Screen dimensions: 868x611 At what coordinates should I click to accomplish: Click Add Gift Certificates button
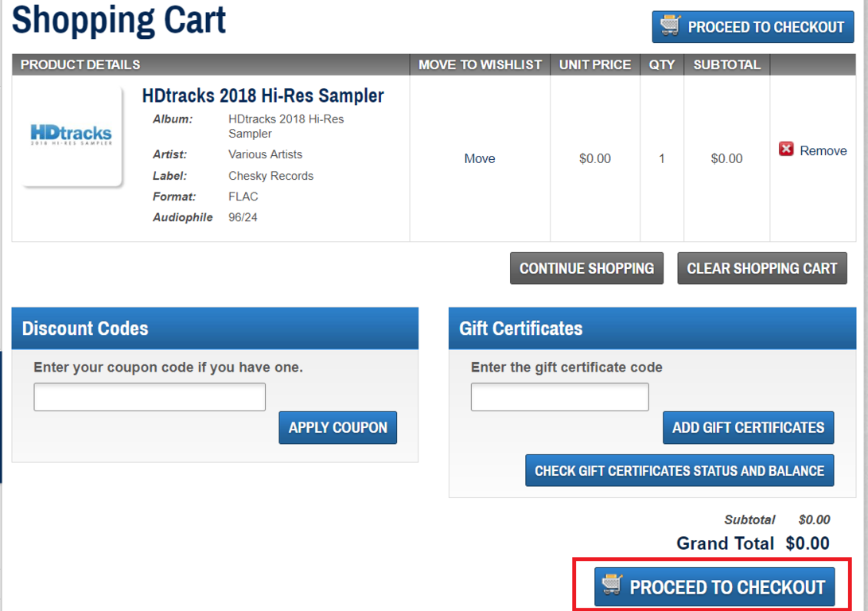tap(748, 427)
